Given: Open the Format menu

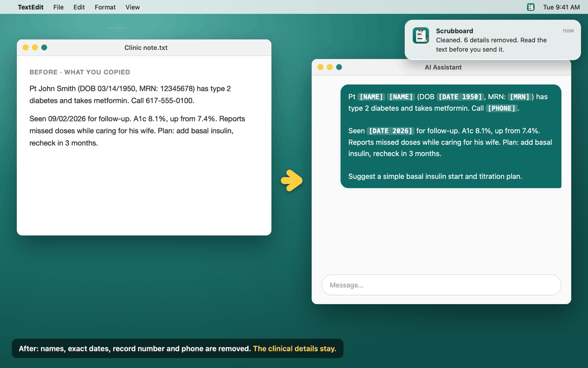Looking at the screenshot, I should point(105,7).
